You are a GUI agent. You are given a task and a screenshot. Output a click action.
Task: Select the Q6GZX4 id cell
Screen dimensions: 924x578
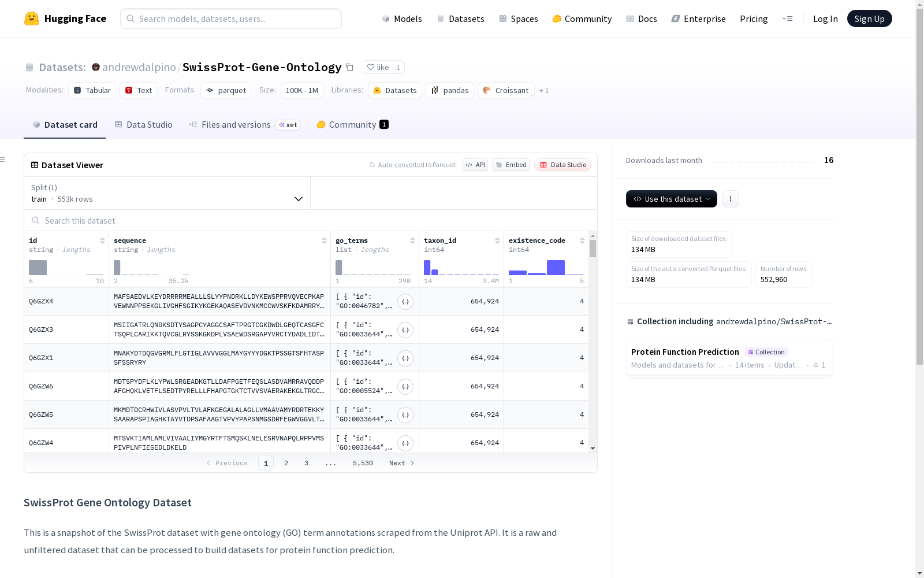click(66, 301)
